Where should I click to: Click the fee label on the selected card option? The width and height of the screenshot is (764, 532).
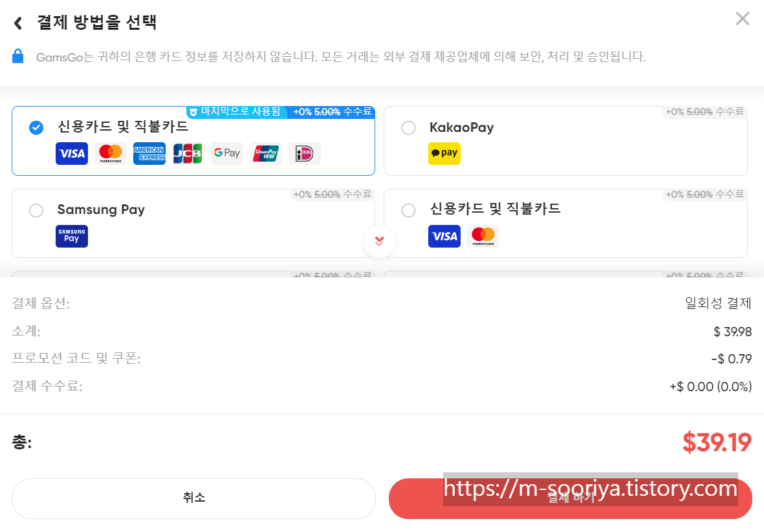pyautogui.click(x=333, y=112)
